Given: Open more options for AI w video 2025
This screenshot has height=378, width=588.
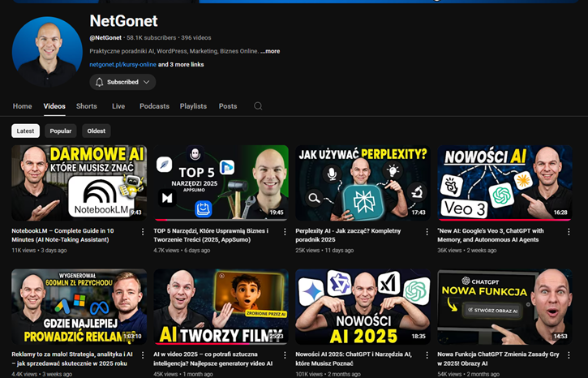Looking at the screenshot, I should 285,355.
